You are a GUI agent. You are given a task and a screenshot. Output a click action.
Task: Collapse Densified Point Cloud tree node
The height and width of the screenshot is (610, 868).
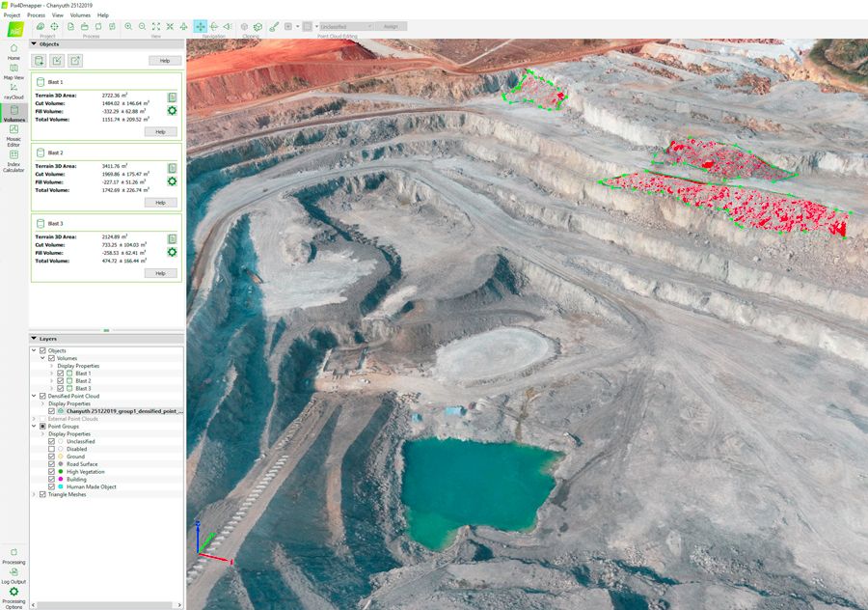[34, 396]
